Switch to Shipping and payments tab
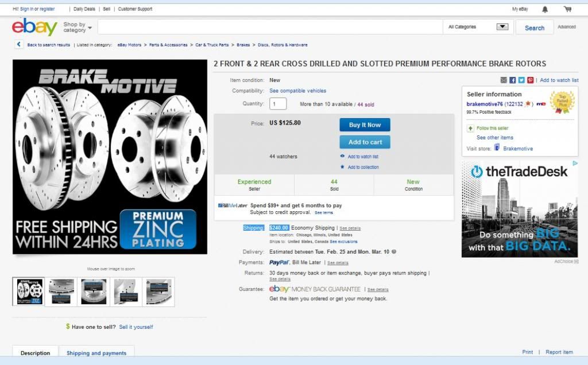588x365 pixels. coord(96,353)
